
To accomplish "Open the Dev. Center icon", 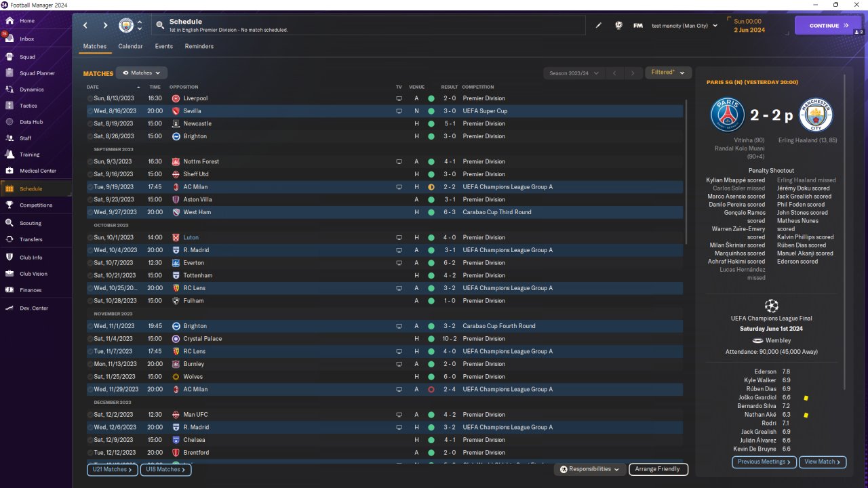I will [9, 308].
